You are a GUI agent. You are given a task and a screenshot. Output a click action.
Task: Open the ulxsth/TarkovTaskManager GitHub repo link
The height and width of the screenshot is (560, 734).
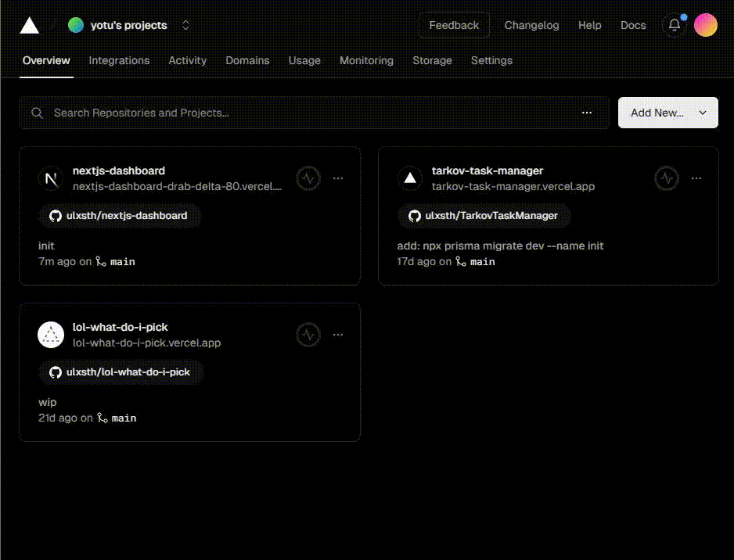pyautogui.click(x=484, y=216)
